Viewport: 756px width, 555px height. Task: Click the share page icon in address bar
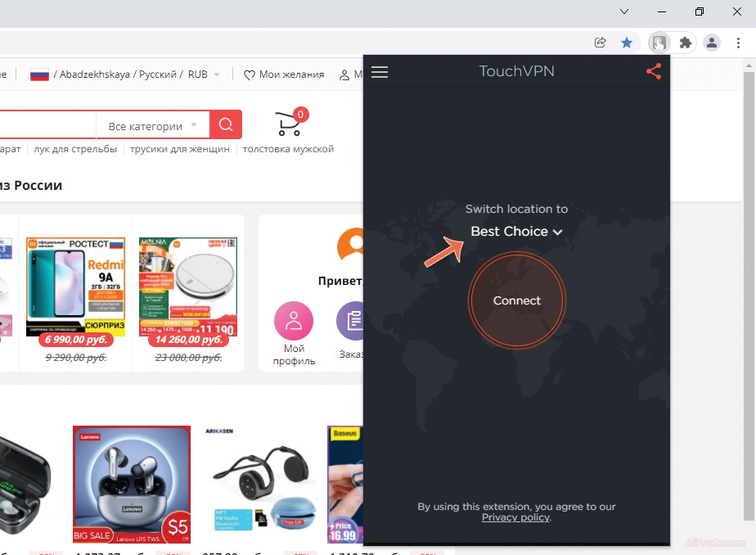click(601, 43)
